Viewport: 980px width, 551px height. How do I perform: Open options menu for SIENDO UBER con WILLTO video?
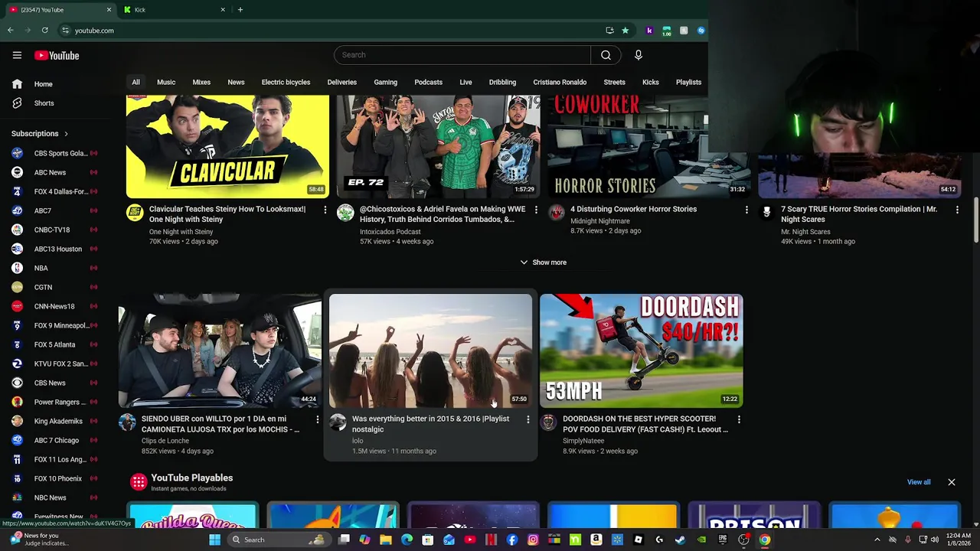[317, 419]
